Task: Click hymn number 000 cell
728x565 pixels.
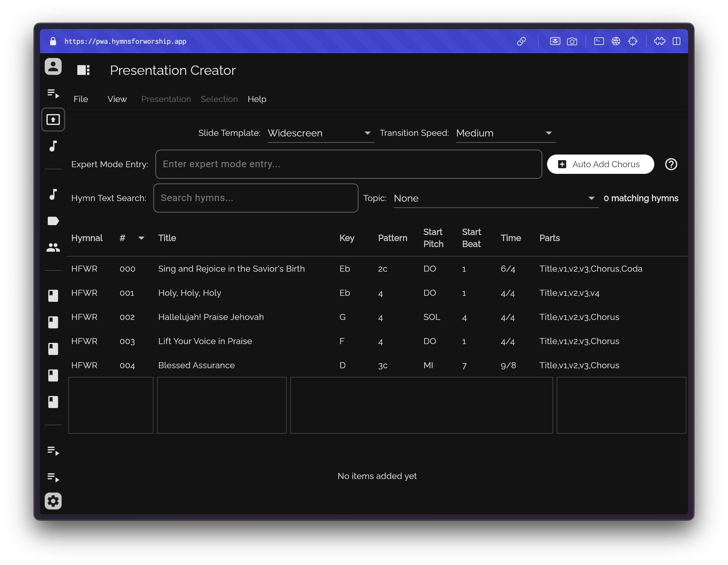Action: pos(127,269)
